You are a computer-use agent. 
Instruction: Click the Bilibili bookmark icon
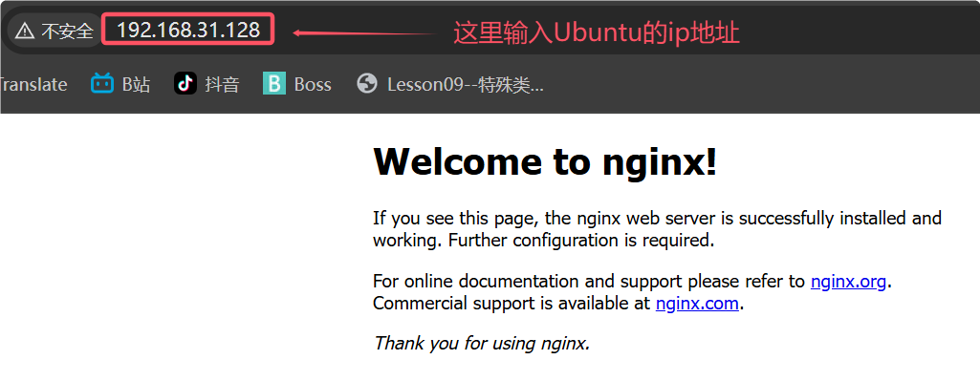[x=102, y=84]
